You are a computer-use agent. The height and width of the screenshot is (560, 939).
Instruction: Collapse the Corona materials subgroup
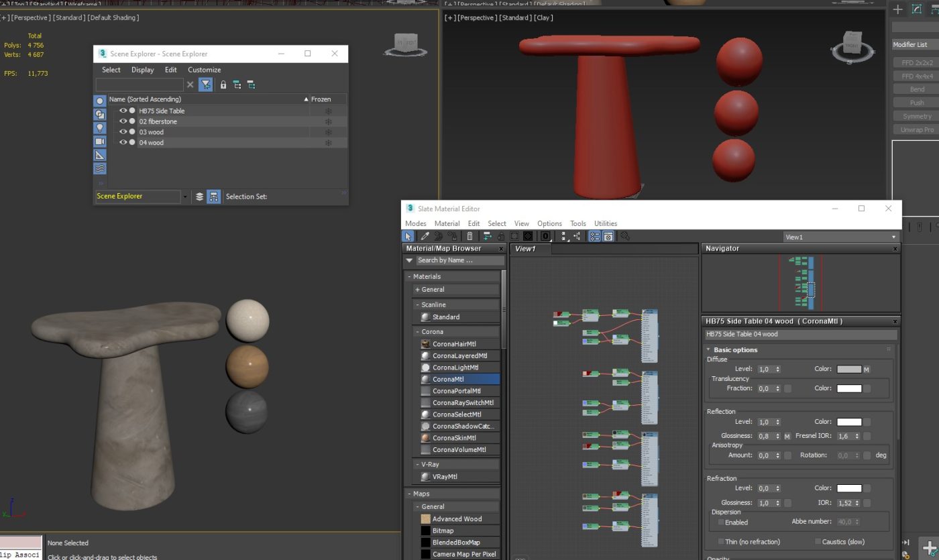(x=417, y=331)
